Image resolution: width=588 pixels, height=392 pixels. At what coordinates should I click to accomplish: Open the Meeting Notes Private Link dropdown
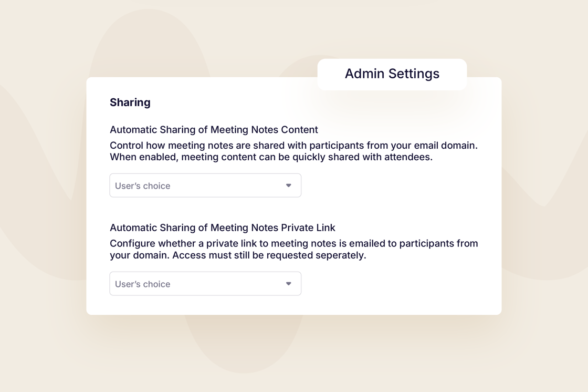click(x=205, y=284)
